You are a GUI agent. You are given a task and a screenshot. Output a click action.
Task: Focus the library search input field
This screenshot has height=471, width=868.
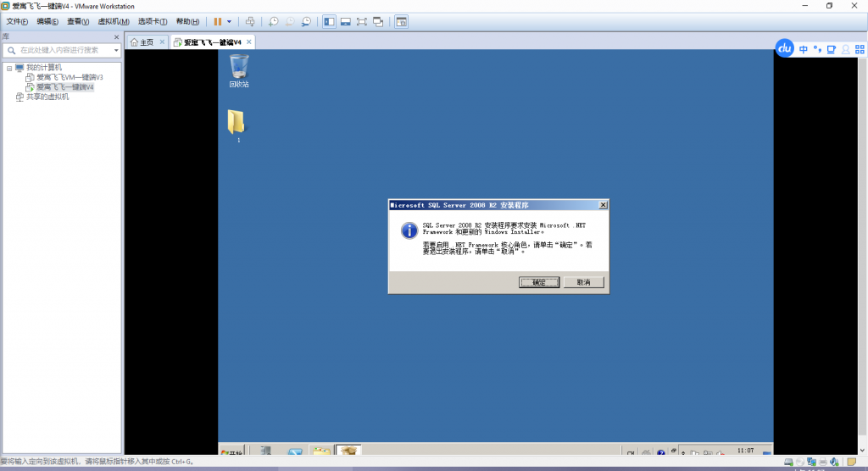61,50
